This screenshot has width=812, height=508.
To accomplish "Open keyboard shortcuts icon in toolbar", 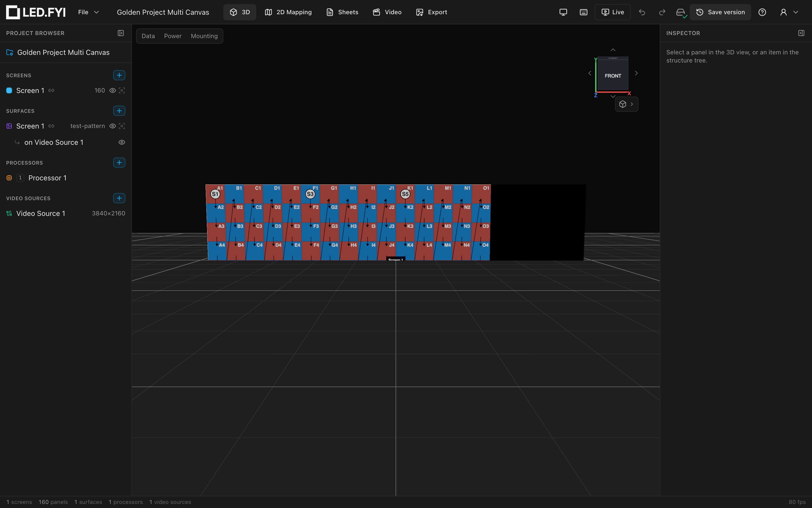I will (584, 12).
